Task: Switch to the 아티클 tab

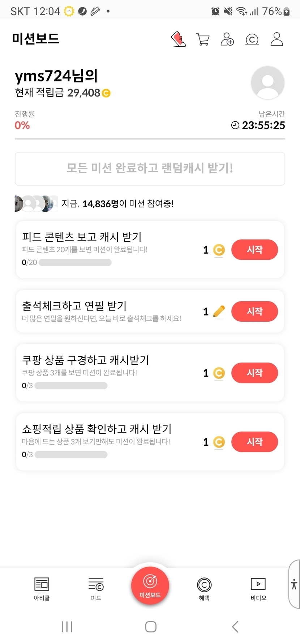Action: 42,588
